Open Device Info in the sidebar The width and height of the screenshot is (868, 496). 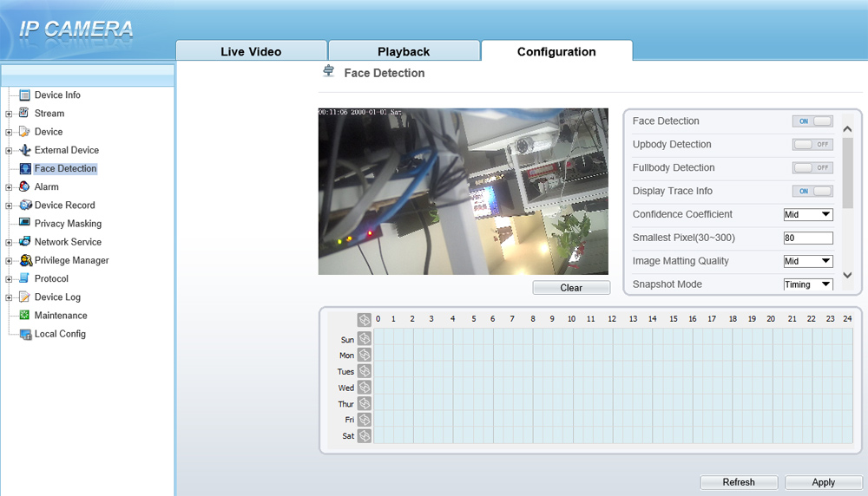tap(57, 95)
